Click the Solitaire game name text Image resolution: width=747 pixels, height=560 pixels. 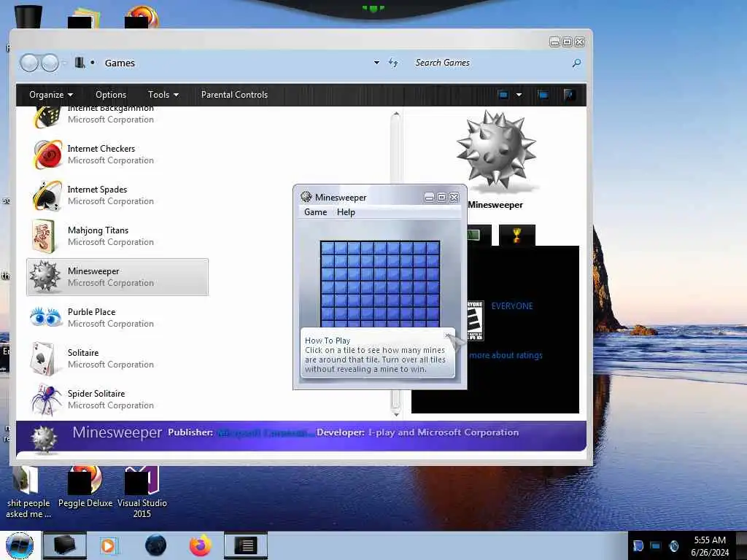pyautogui.click(x=83, y=352)
